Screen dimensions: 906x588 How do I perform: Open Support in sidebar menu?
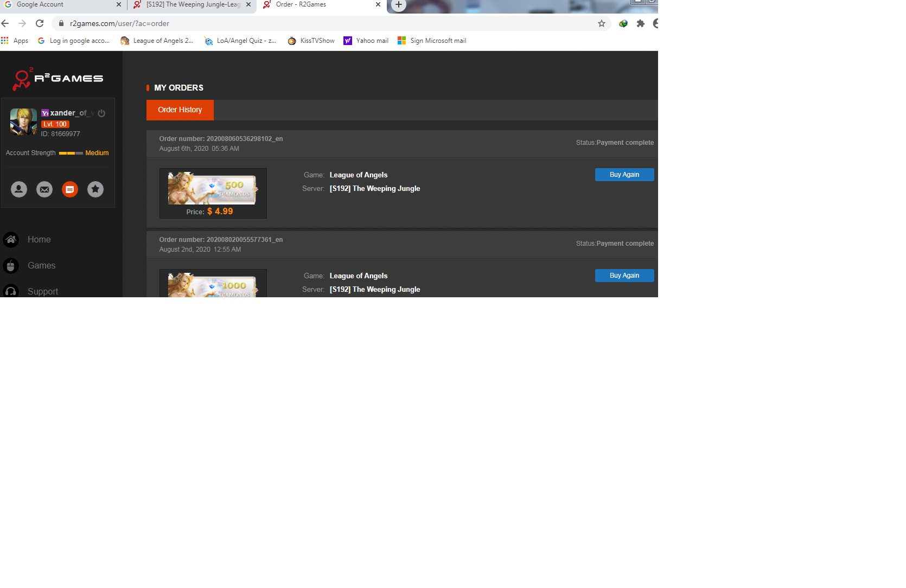pyautogui.click(x=42, y=291)
